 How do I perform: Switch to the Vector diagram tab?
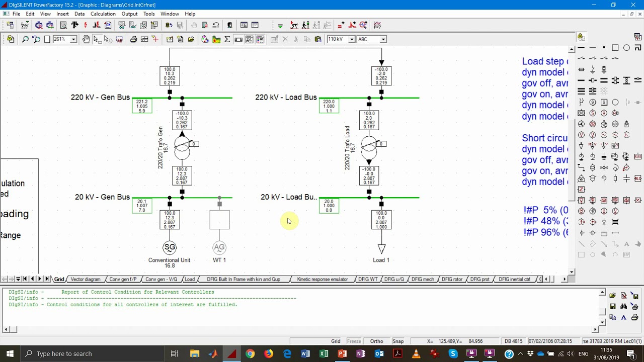[86, 279]
